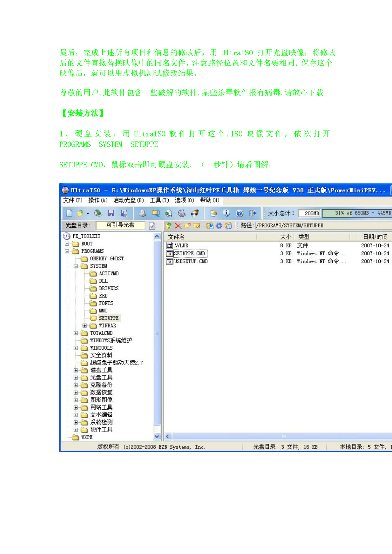Collapse the PROGRAMS folder node
The width and height of the screenshot is (392, 554).
pyautogui.click(x=67, y=251)
